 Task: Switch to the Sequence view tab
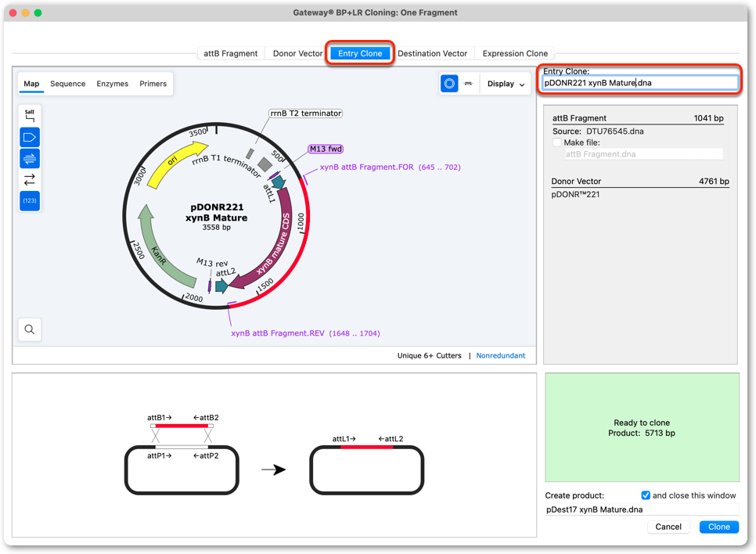[67, 84]
